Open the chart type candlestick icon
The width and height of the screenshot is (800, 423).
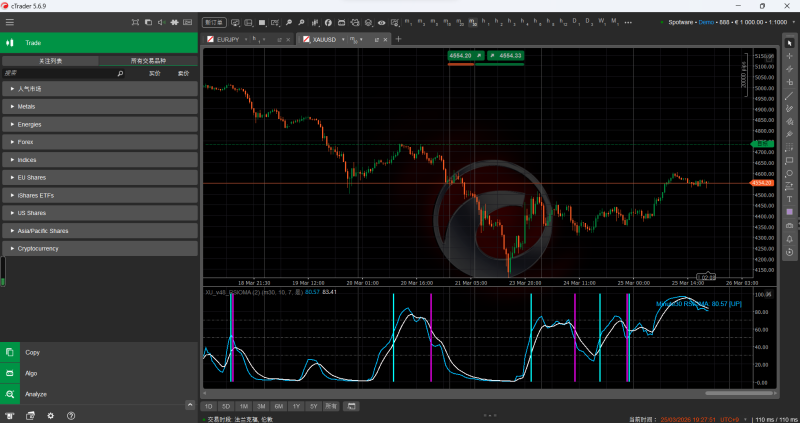tap(315, 22)
